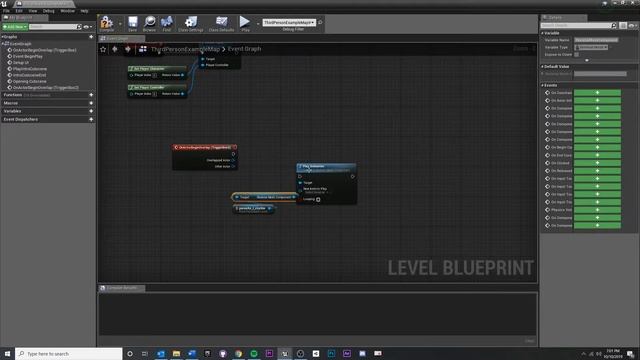This screenshot has width=640, height=360.
Task: Toggle Expose to Cinematics checkbox
Action: point(576,54)
